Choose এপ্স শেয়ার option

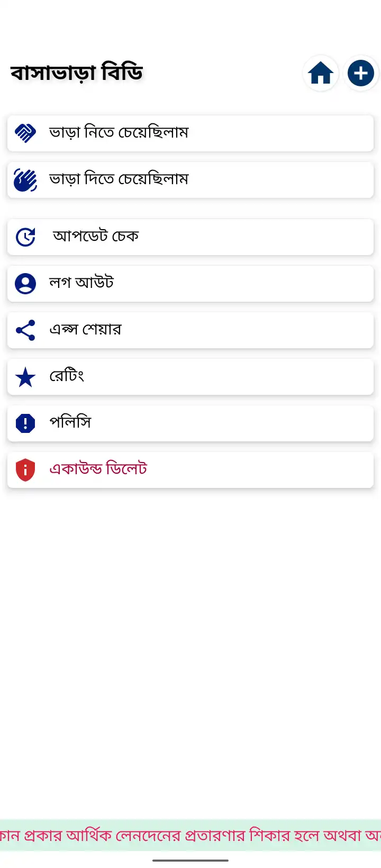[x=86, y=330]
